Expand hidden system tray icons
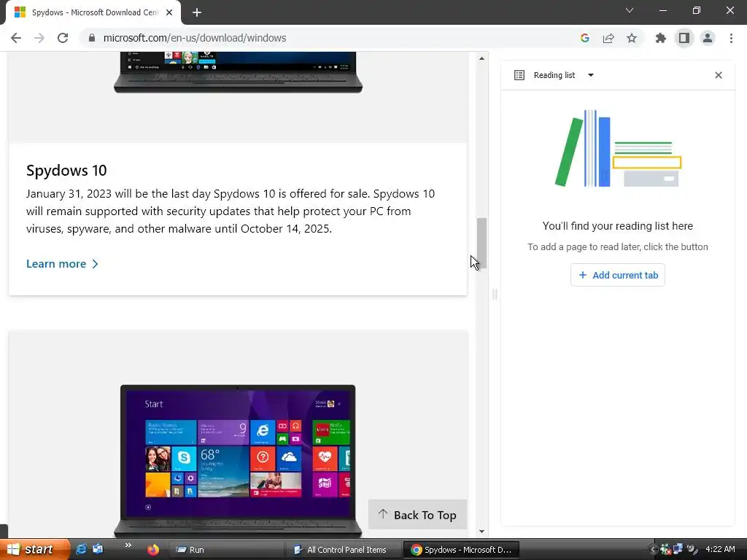Screen dimensions: 747x560 point(652,550)
